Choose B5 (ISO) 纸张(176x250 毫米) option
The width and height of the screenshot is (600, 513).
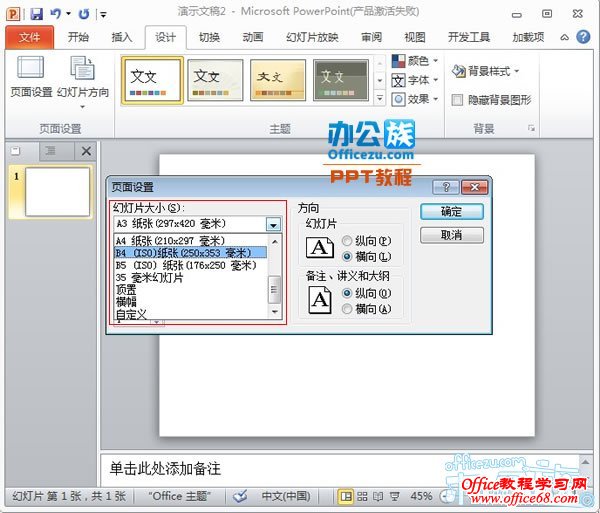pos(191,265)
